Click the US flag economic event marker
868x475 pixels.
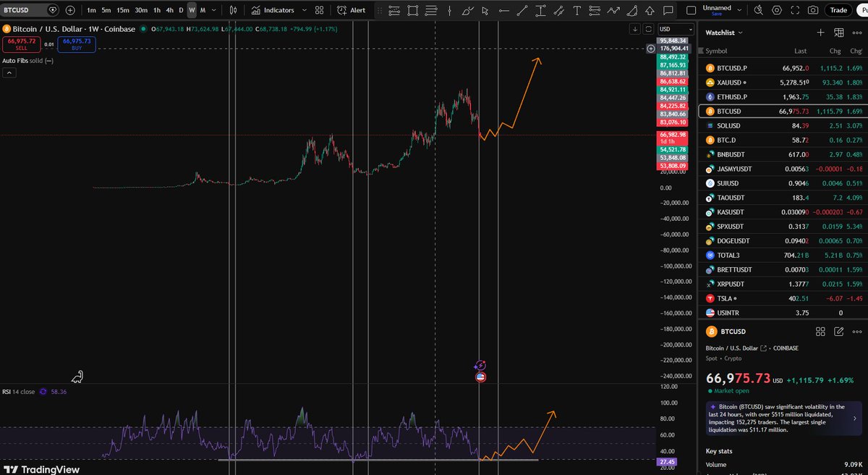480,377
